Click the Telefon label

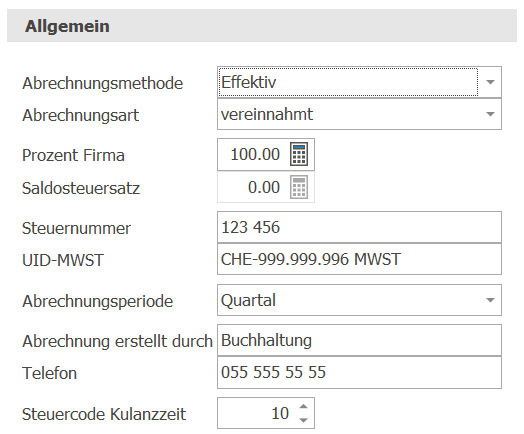point(49,373)
